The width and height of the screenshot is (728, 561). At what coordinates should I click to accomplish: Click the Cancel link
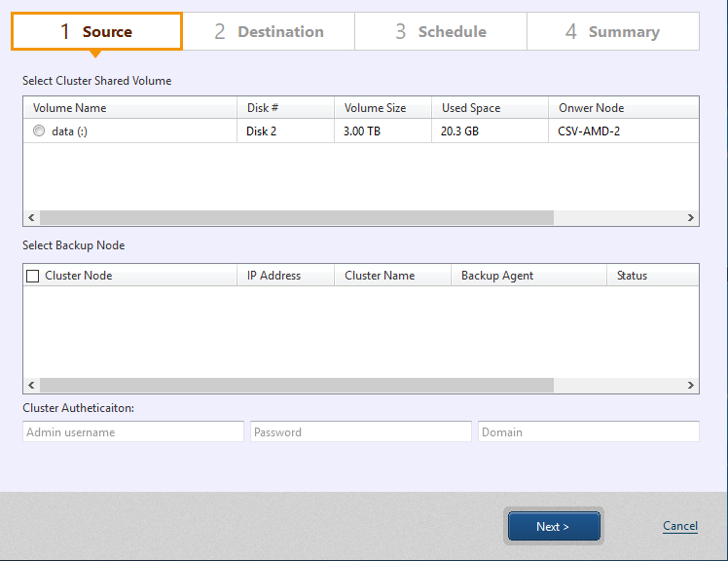coord(679,526)
